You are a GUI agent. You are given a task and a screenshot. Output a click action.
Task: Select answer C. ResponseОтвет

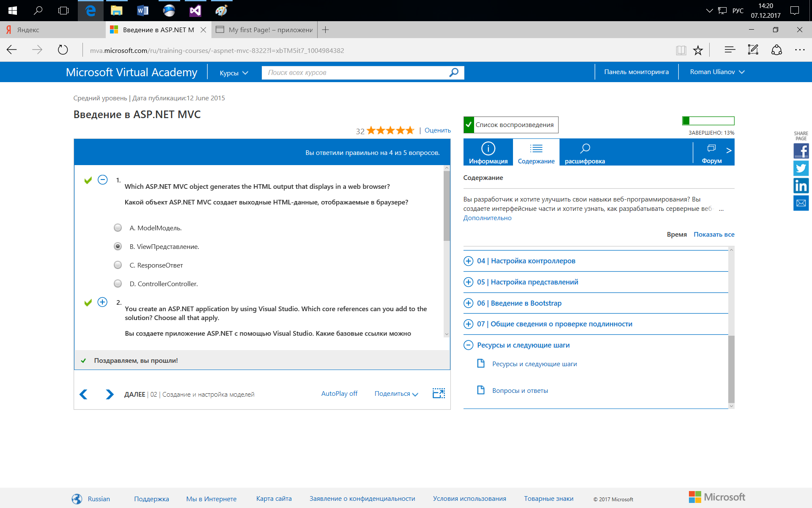pos(118,265)
